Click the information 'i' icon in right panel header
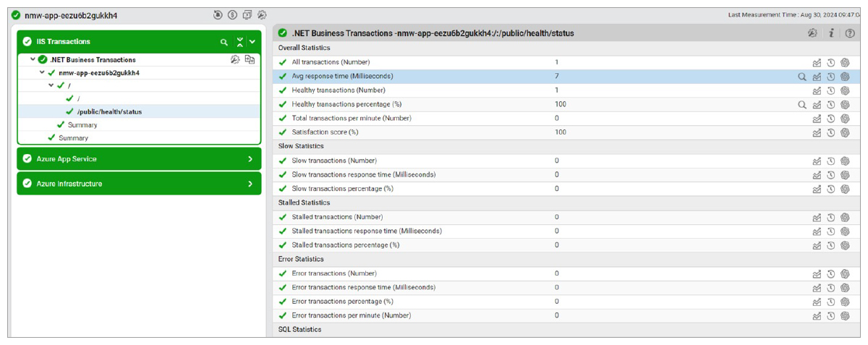 832,33
